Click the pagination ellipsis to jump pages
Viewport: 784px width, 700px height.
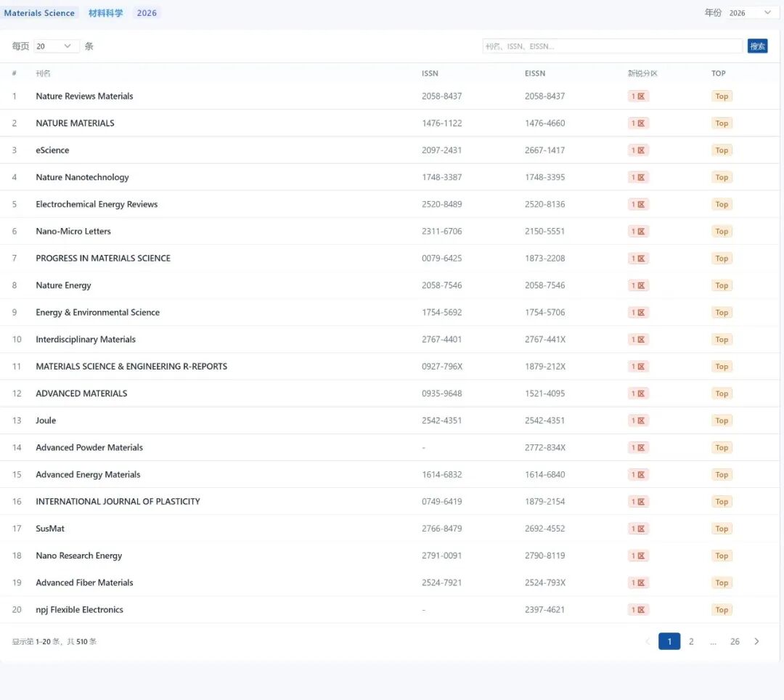713,641
